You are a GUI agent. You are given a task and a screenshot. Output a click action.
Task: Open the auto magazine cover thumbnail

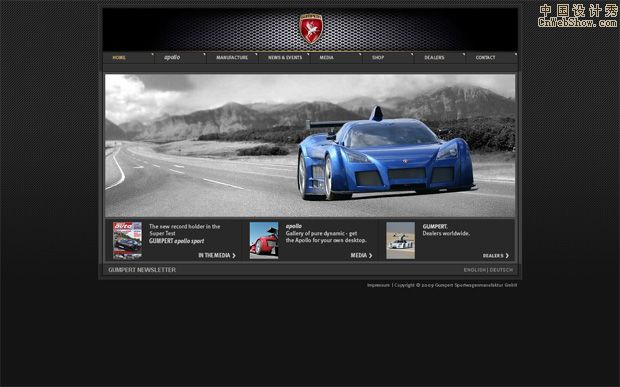(x=127, y=240)
